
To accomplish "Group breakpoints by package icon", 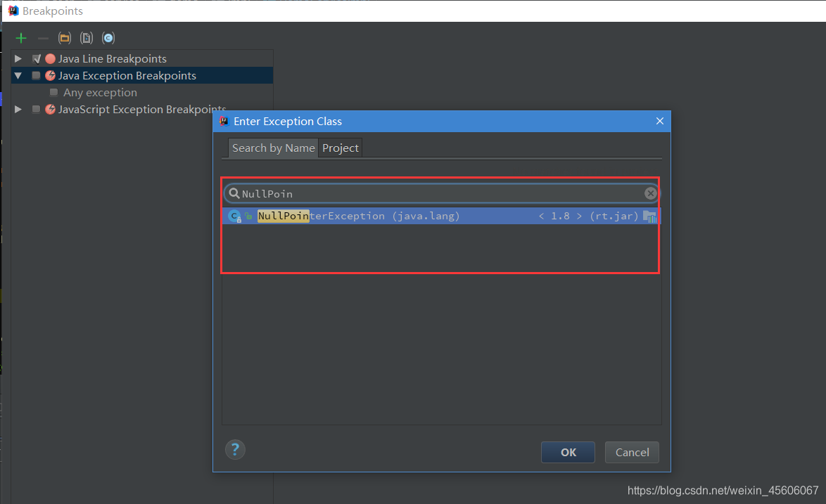I will [x=65, y=38].
